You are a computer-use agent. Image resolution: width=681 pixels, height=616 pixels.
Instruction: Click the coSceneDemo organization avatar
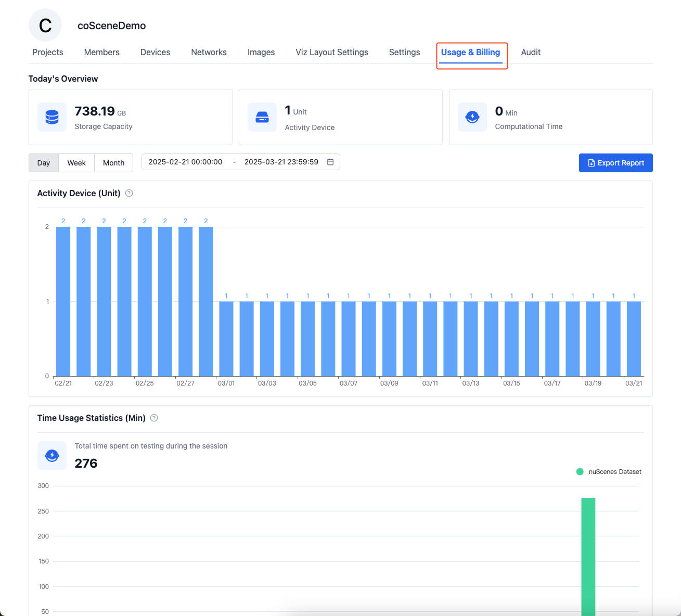pos(45,25)
